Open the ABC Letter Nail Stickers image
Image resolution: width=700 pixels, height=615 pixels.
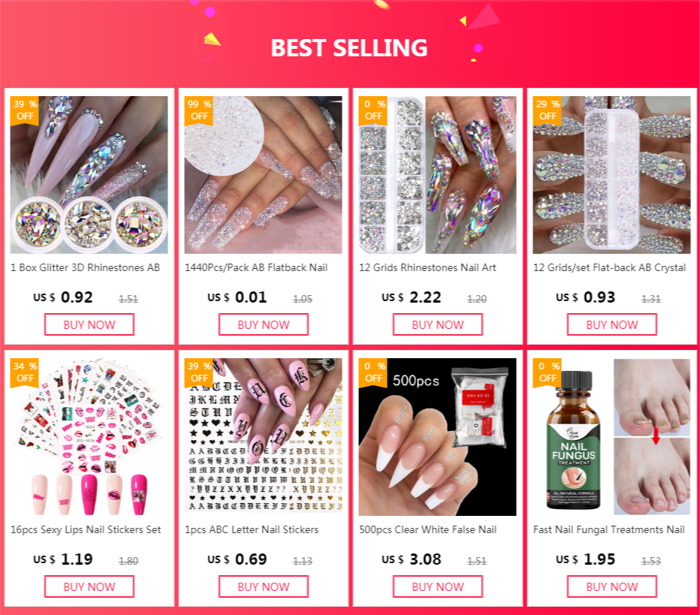(264, 437)
